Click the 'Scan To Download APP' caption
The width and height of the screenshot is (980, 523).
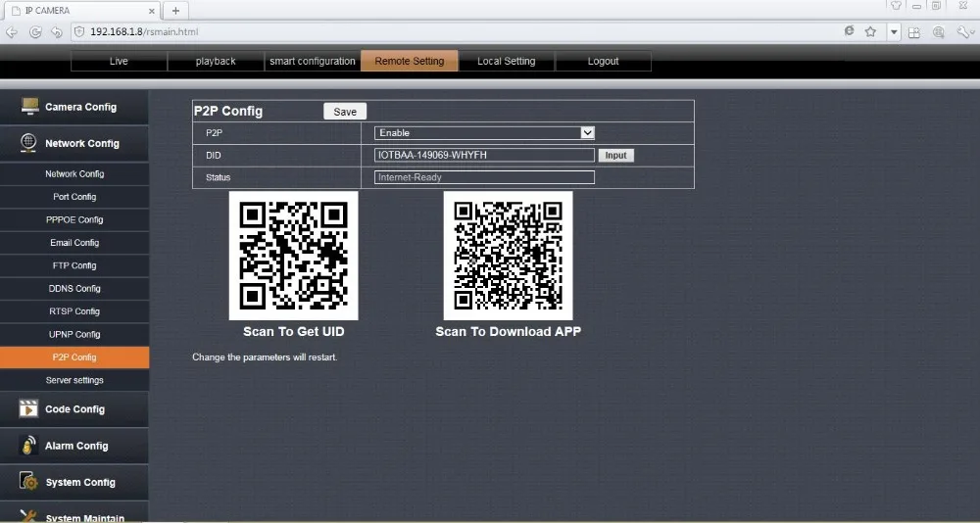508,332
